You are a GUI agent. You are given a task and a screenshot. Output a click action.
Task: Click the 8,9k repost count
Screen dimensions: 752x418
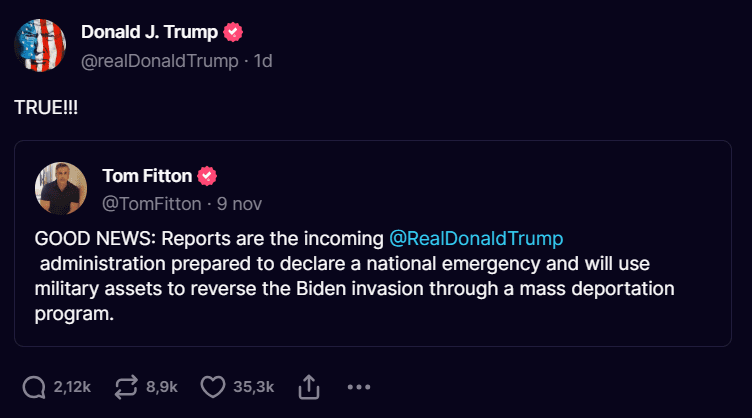coord(162,386)
